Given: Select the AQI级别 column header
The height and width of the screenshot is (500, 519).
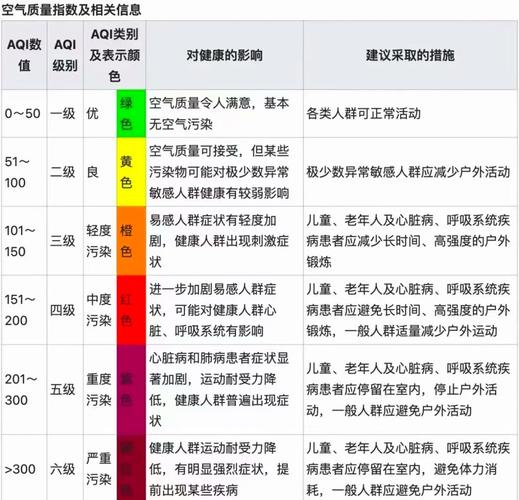Looking at the screenshot, I should click(x=65, y=55).
